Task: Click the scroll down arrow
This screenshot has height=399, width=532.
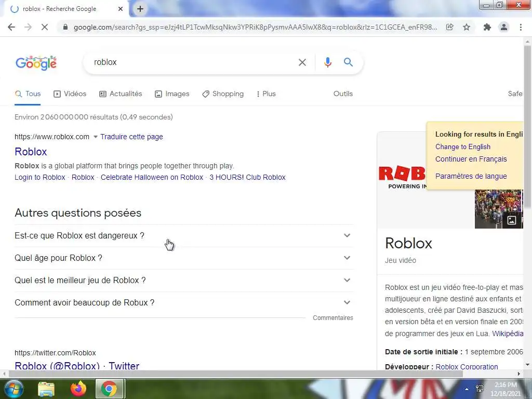Action: click(x=527, y=365)
